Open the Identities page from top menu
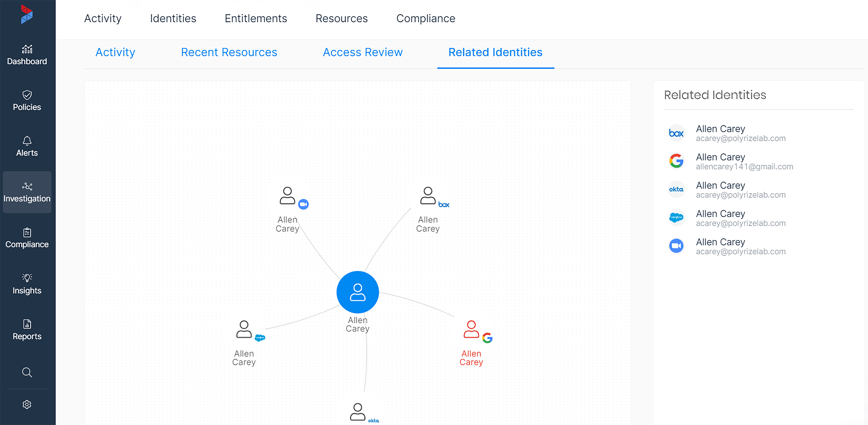Viewport: 868px width, 425px height. 173,19
